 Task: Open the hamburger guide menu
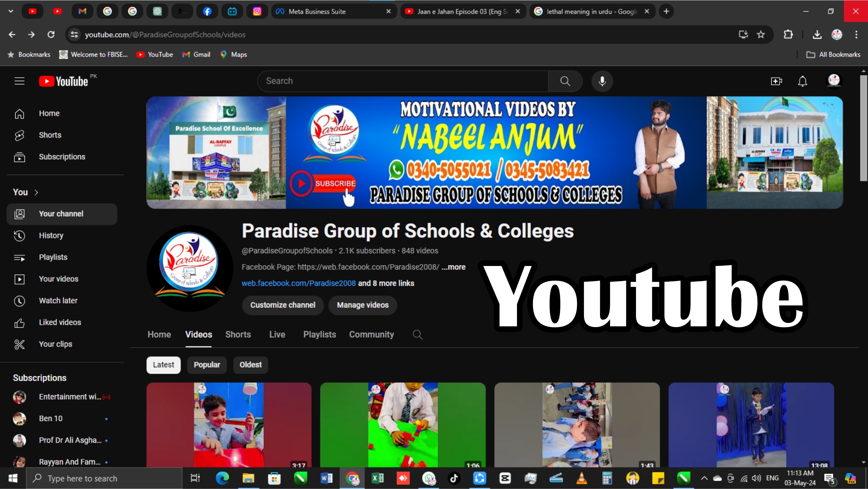[19, 81]
